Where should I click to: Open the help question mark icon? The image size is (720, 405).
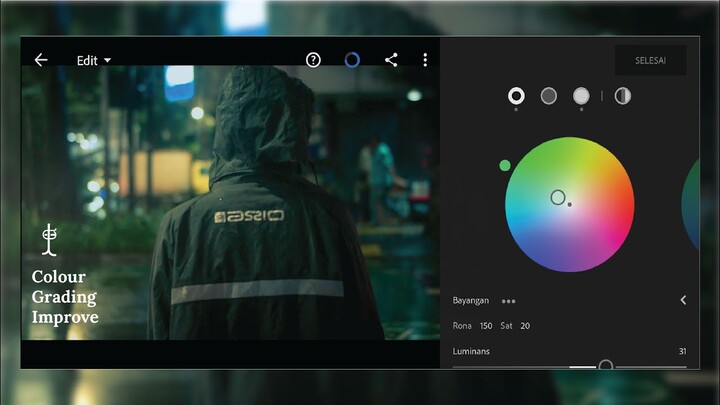coord(313,60)
